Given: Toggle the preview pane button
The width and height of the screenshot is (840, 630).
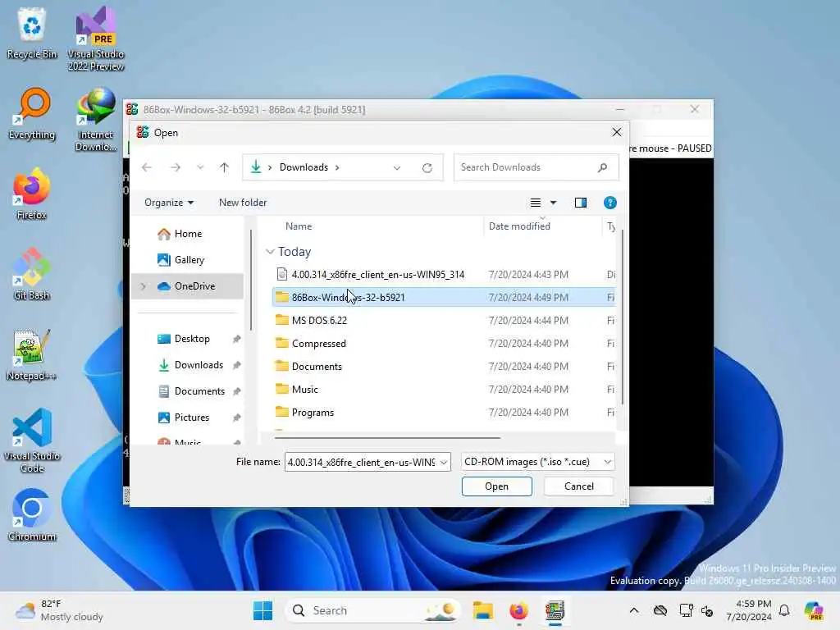Looking at the screenshot, I should (x=580, y=203).
